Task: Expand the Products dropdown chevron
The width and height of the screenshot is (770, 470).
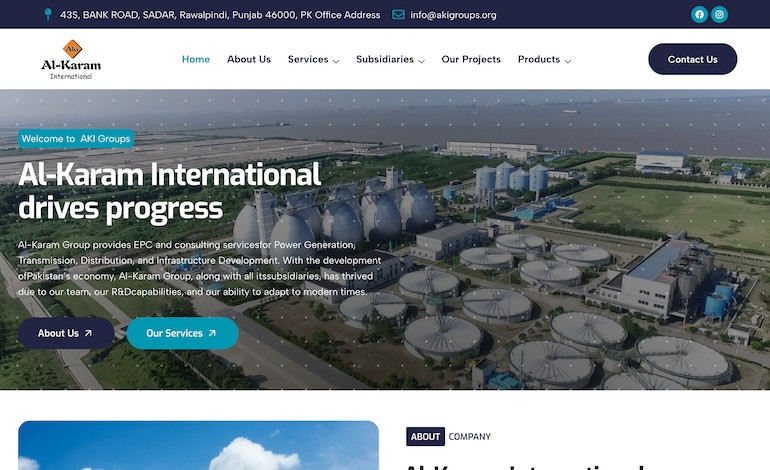Action: tap(568, 61)
